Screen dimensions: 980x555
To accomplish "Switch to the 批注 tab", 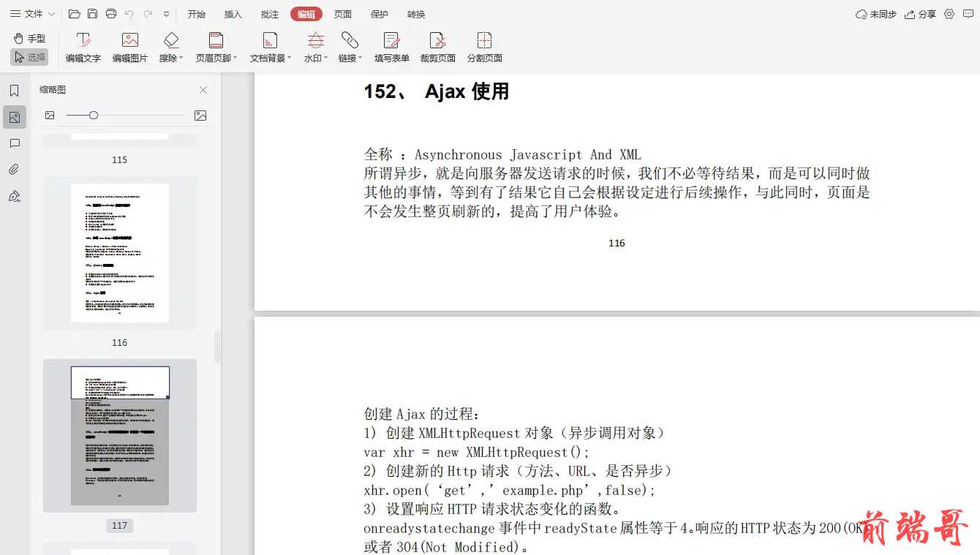I will tap(269, 14).
